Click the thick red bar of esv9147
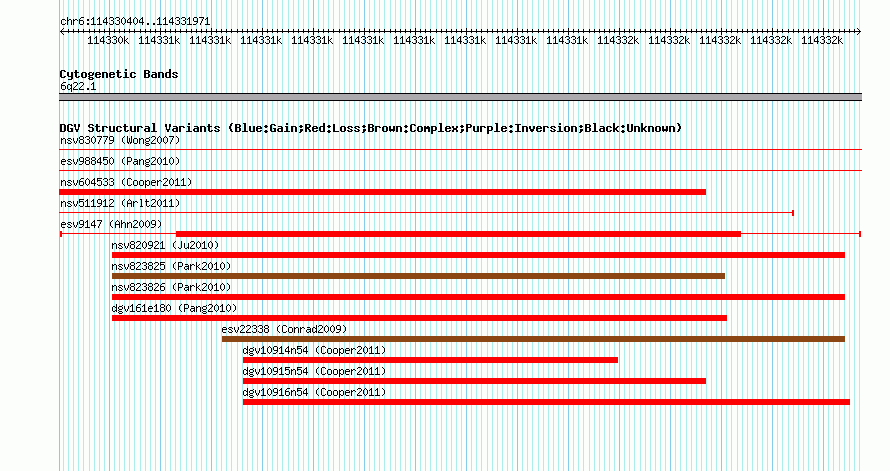Screen dimensions: 890x471 click(459, 234)
